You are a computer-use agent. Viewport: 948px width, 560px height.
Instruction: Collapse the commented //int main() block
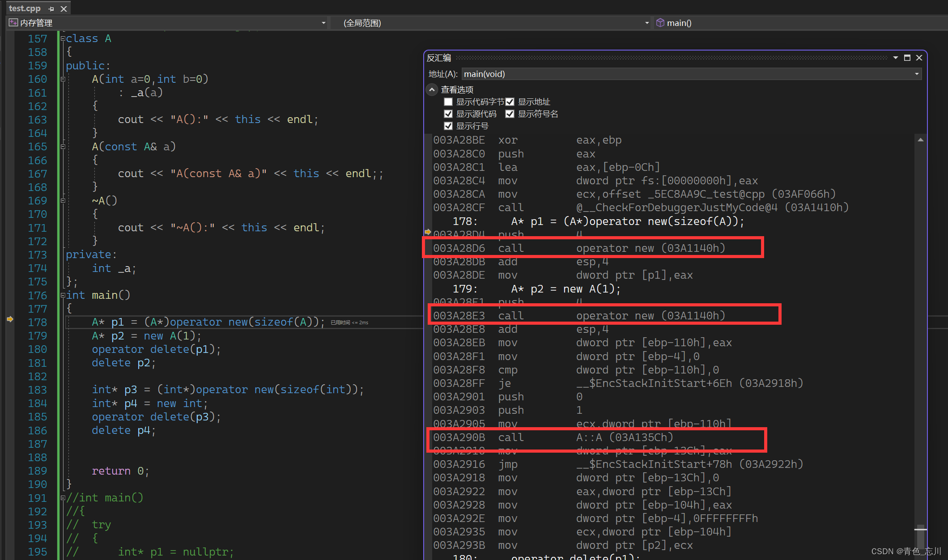(63, 498)
